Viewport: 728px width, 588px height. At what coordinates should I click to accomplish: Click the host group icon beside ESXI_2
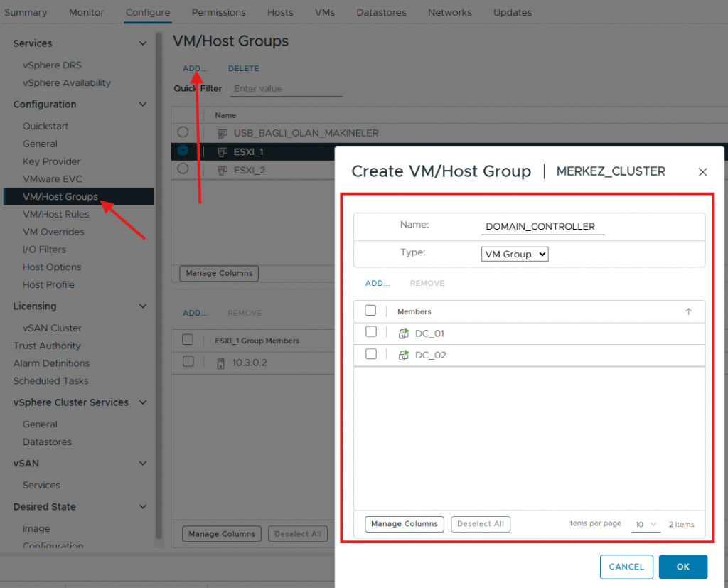click(x=223, y=171)
